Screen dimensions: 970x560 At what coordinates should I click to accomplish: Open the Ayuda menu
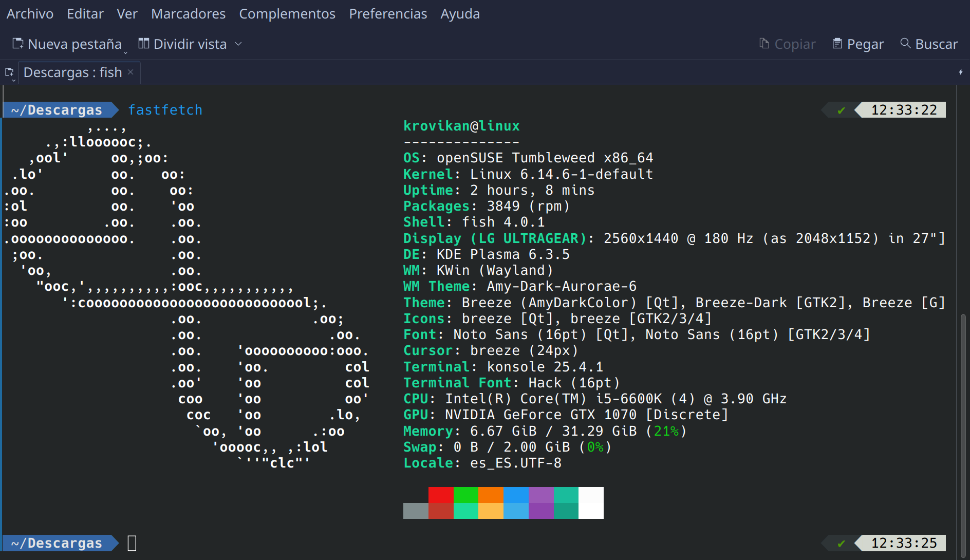click(460, 14)
